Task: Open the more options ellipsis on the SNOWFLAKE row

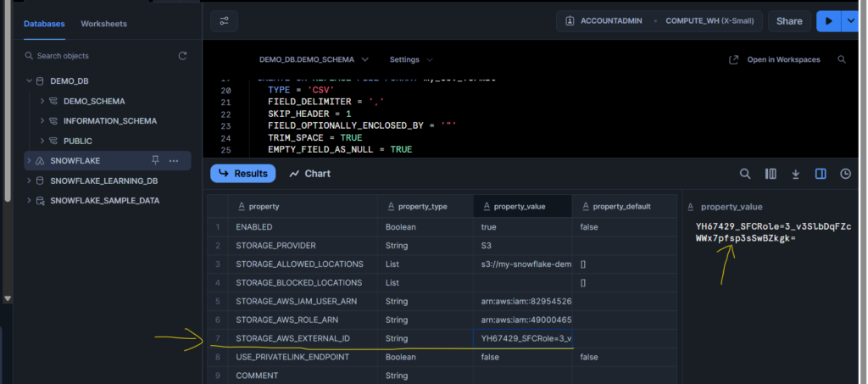Action: click(174, 161)
